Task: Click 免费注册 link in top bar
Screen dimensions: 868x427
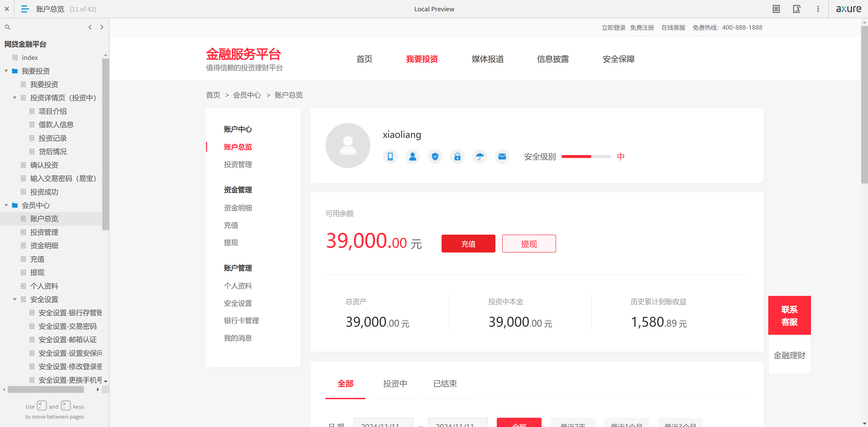Action: click(x=642, y=28)
